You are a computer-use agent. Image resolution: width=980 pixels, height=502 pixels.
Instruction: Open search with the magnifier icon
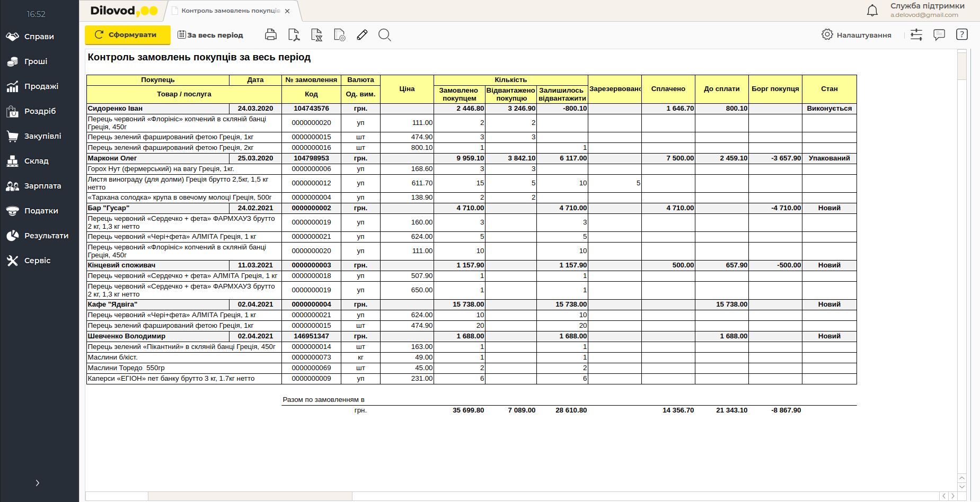tap(385, 35)
